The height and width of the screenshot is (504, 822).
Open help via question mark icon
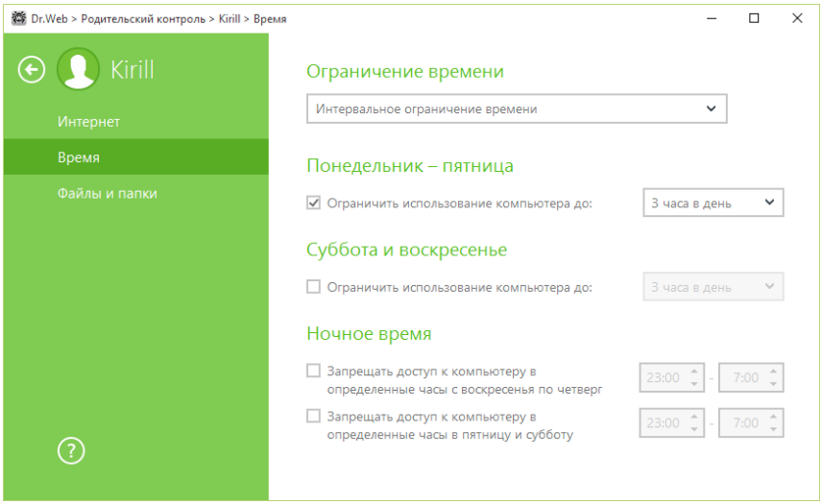[x=71, y=450]
